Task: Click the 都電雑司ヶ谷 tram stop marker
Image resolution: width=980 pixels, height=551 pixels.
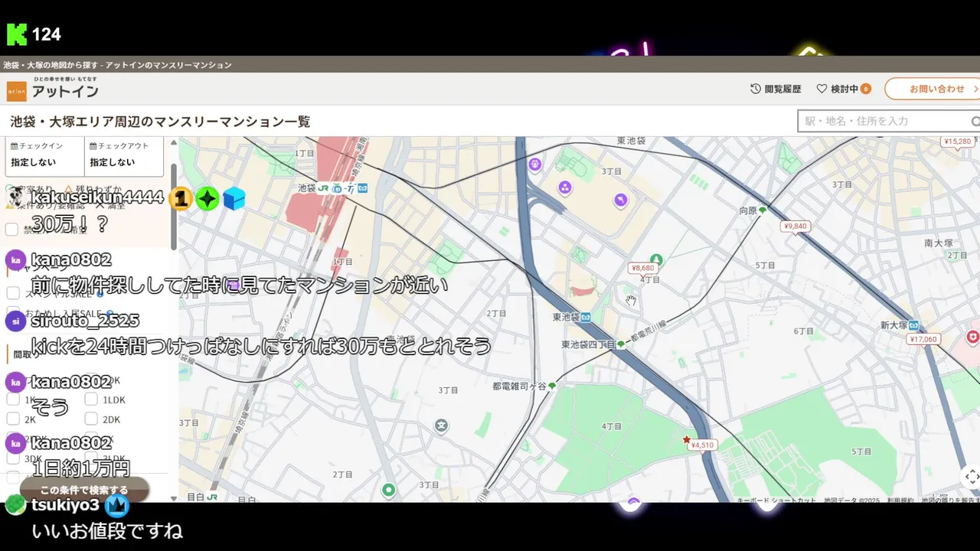Action: tap(552, 386)
